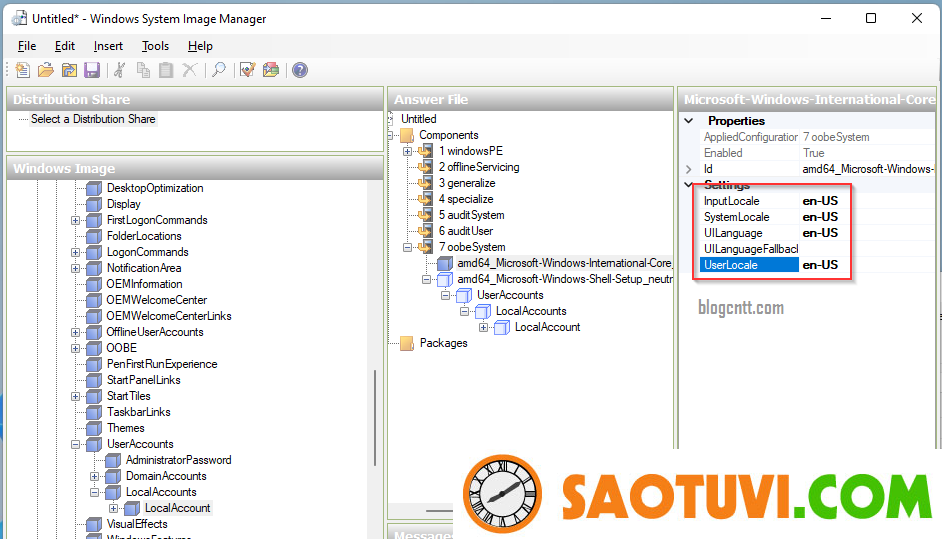
Task: Expand the FirstLogonCommands node
Action: pos(76,221)
